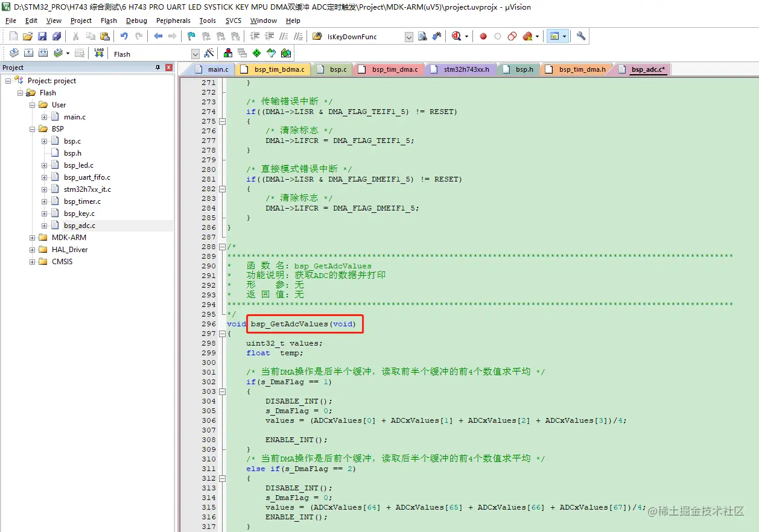Pin the Project panel with pushpin icon
This screenshot has height=532, width=759.
coord(158,68)
